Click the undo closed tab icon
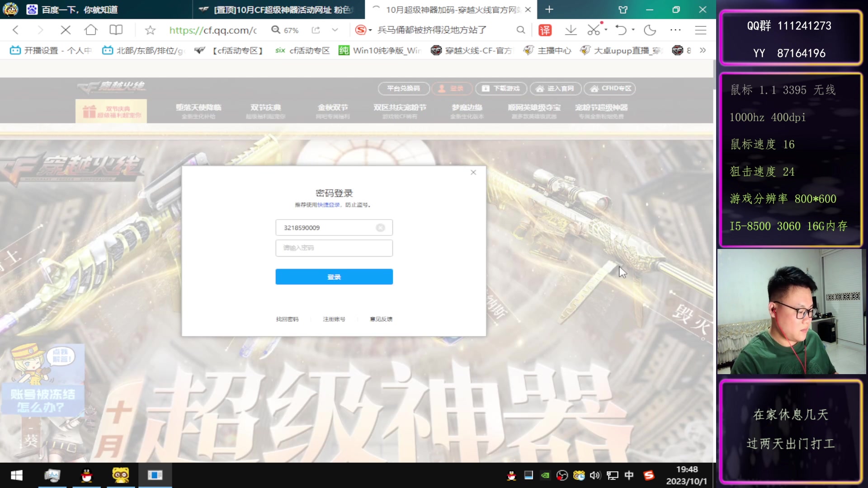This screenshot has height=488, width=868. point(622,30)
